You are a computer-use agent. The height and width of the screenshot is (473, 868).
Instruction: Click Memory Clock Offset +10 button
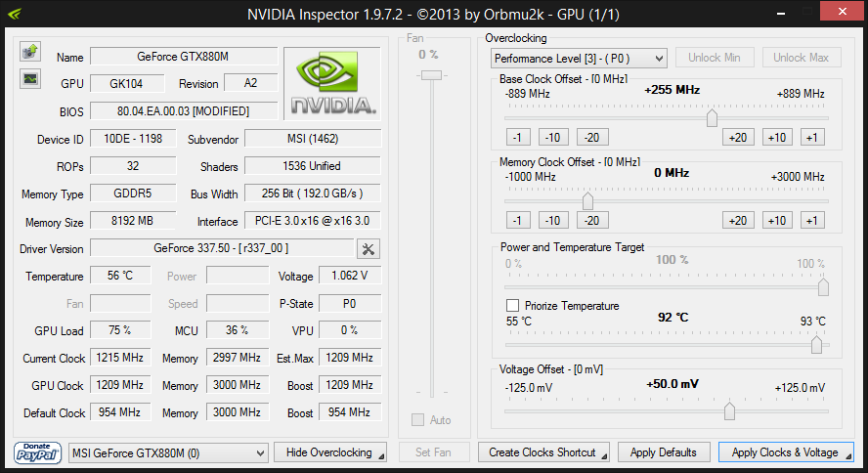click(x=777, y=220)
